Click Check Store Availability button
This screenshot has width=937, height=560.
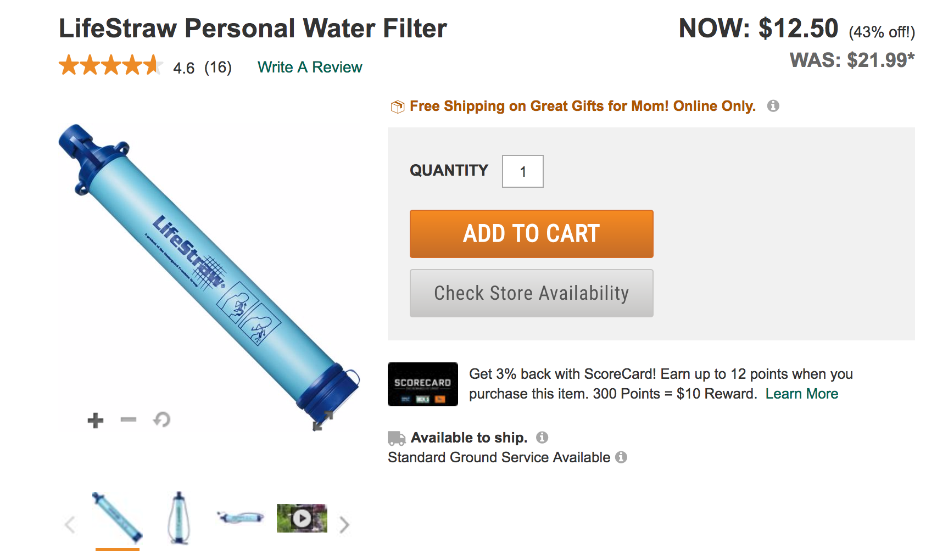coord(531,293)
